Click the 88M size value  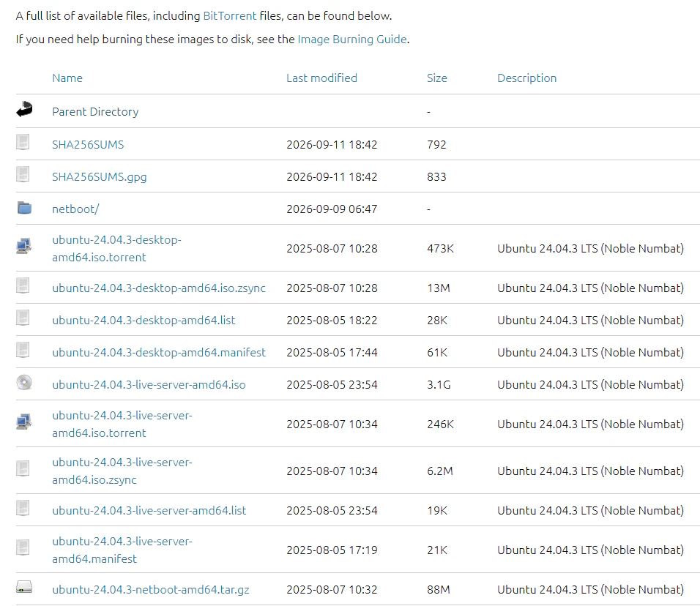438,589
